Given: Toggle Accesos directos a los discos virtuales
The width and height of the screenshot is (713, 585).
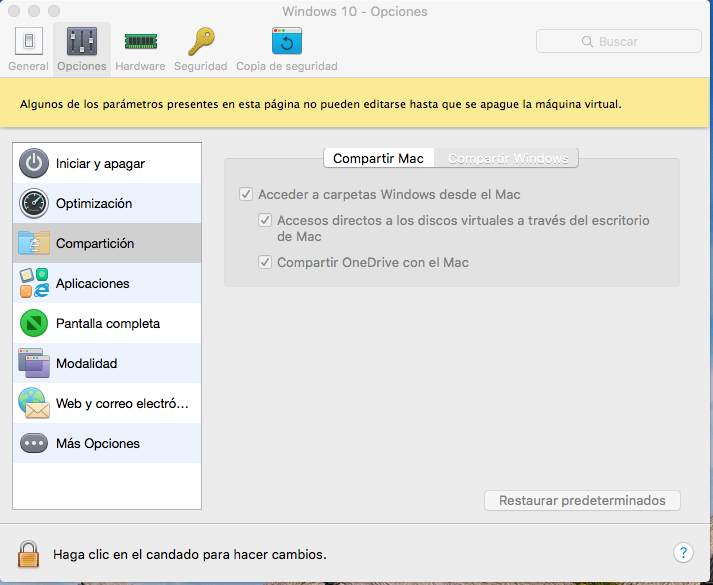Looking at the screenshot, I should (x=265, y=220).
